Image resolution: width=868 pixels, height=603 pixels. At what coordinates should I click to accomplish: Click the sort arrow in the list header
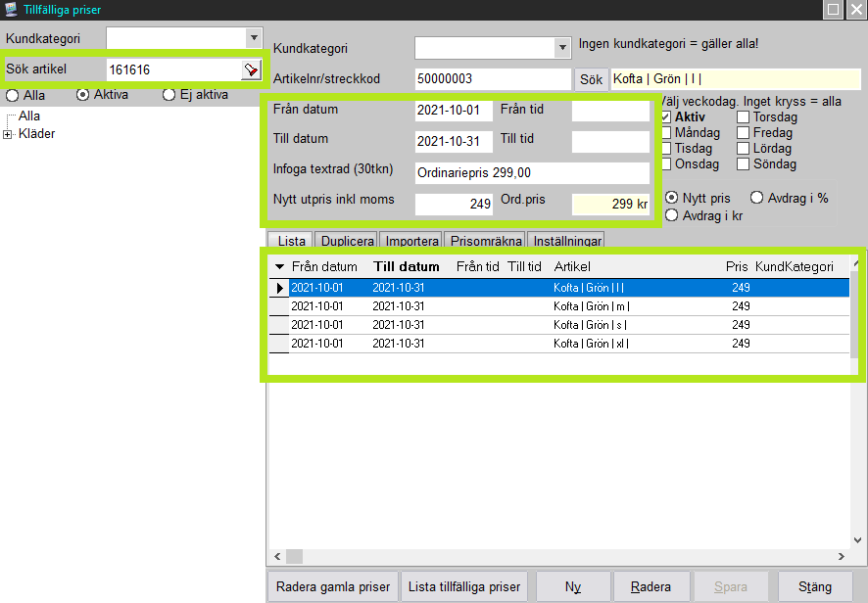[x=279, y=267]
